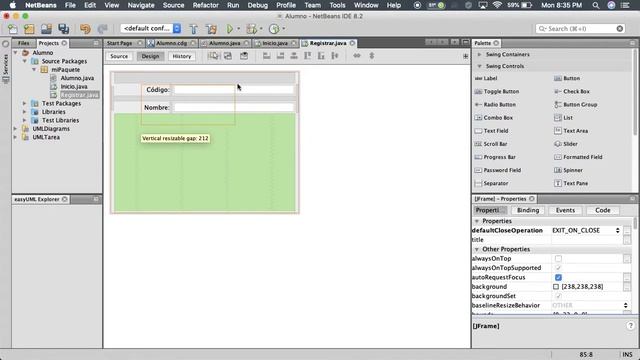
Task: Collapse the Source Packages node
Action: (24, 61)
